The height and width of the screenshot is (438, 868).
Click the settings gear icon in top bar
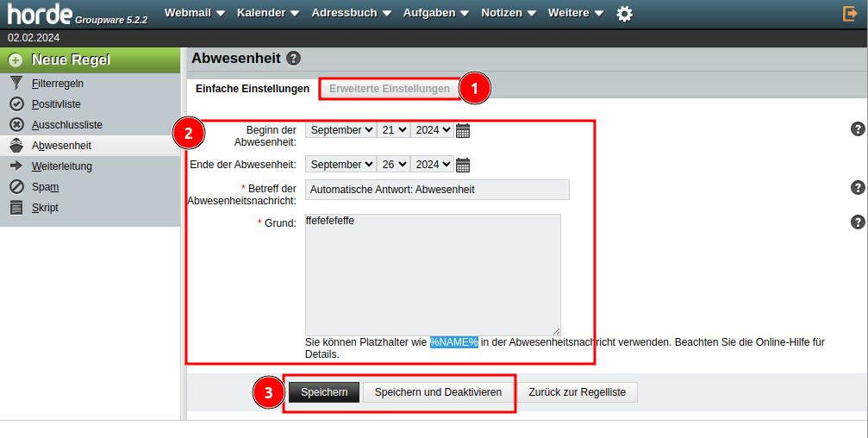pos(625,14)
